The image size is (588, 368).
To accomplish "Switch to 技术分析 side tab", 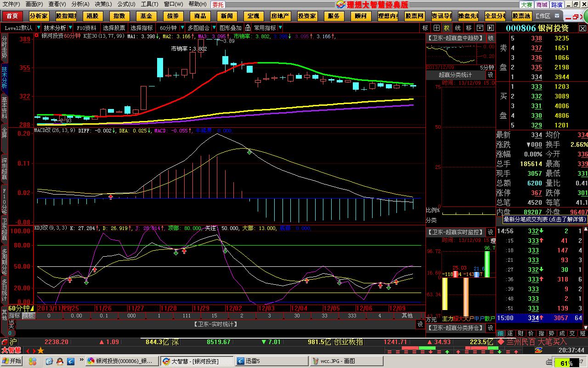I will tap(4, 77).
